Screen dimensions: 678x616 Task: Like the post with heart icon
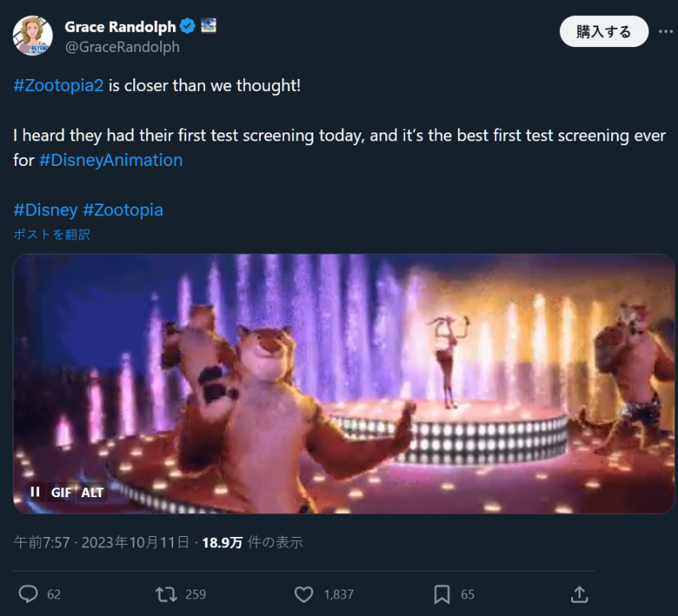(x=304, y=594)
